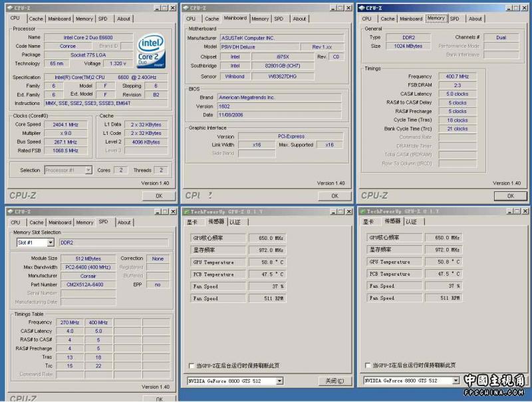Open About tab in first CPU-Z window

point(124,19)
